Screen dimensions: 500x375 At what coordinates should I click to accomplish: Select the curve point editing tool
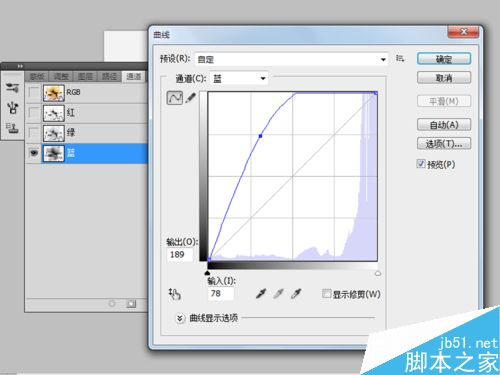175,98
